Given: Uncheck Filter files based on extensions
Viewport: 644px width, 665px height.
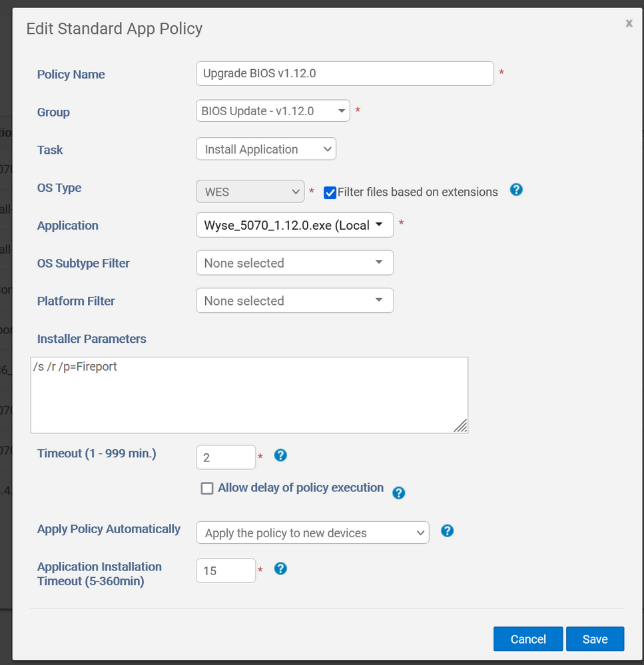Looking at the screenshot, I should click(330, 192).
